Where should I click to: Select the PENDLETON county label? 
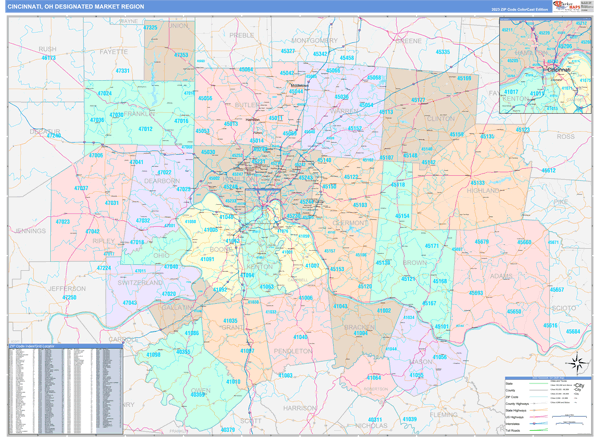click(x=293, y=351)
